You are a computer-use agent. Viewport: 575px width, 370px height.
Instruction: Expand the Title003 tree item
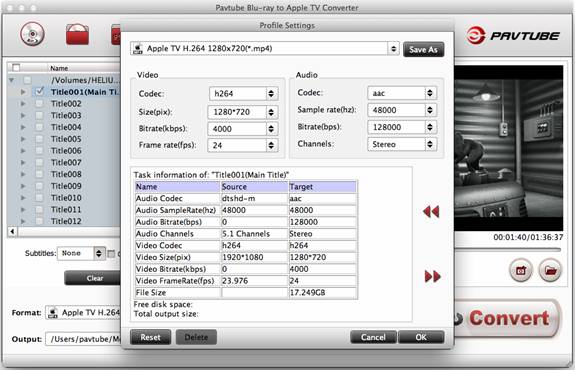click(23, 116)
